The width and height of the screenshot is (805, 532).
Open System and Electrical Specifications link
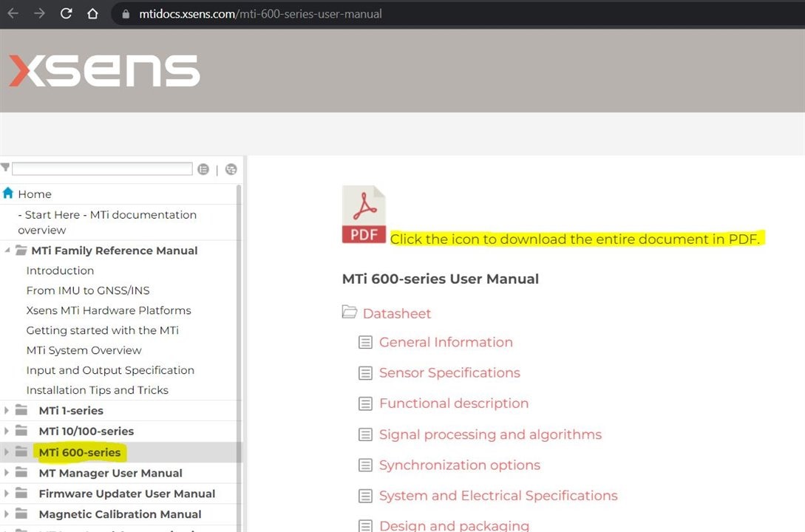point(498,496)
